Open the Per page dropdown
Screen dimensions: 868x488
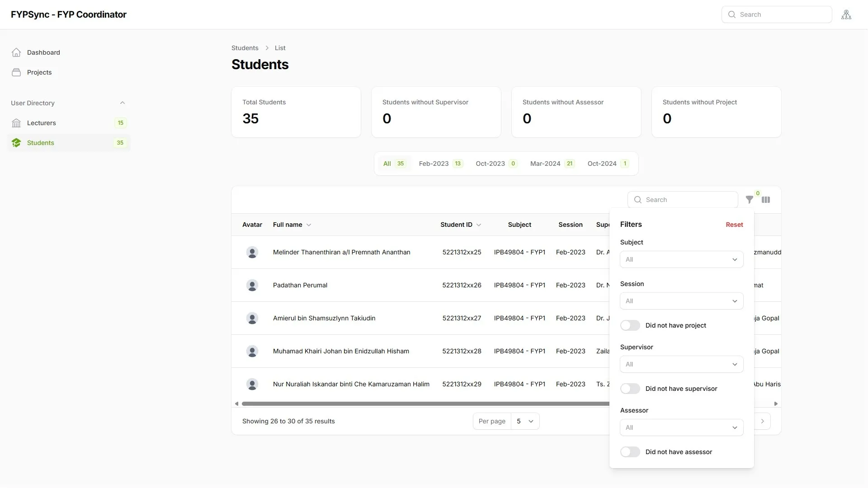[524, 421]
